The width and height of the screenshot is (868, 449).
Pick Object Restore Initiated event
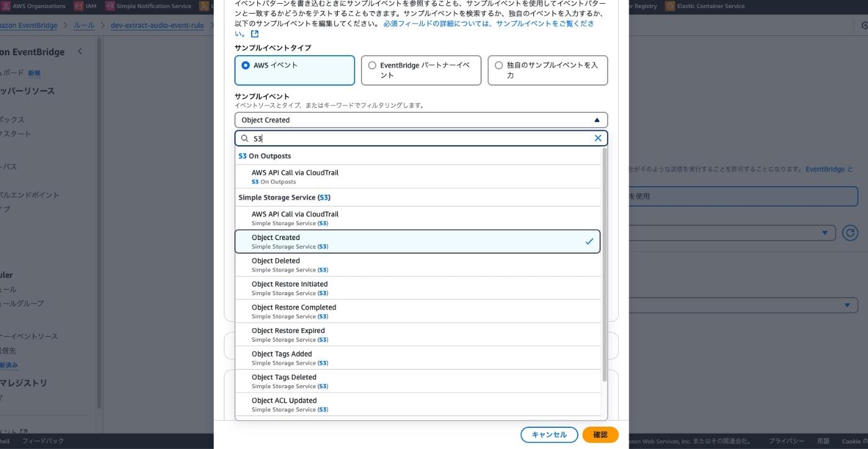coord(418,288)
